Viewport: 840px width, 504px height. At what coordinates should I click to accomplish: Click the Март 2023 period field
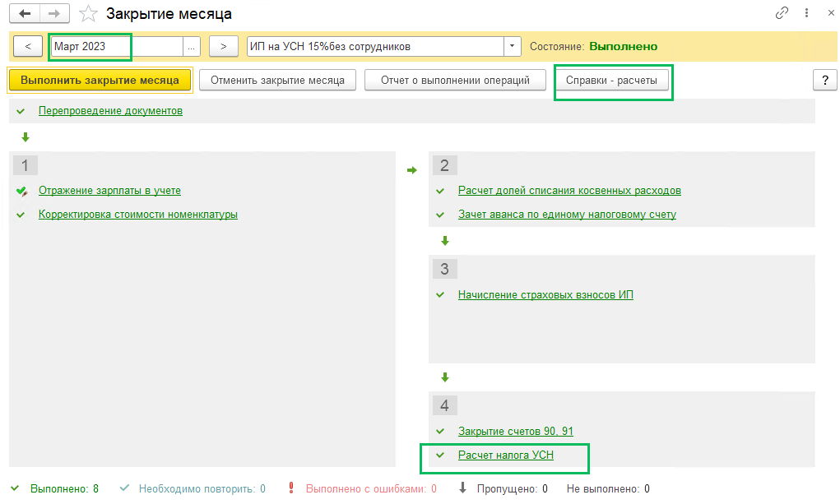(90, 46)
